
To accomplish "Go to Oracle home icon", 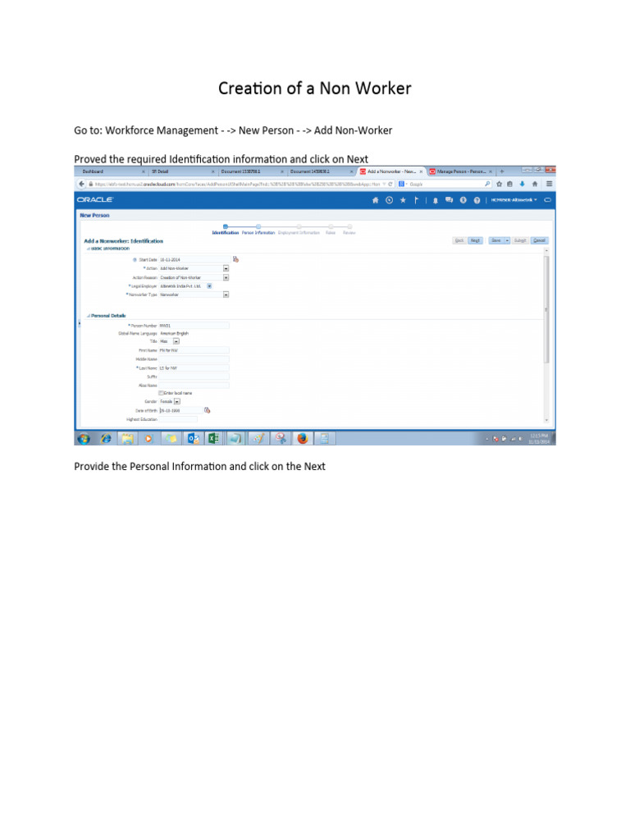I will coord(375,200).
